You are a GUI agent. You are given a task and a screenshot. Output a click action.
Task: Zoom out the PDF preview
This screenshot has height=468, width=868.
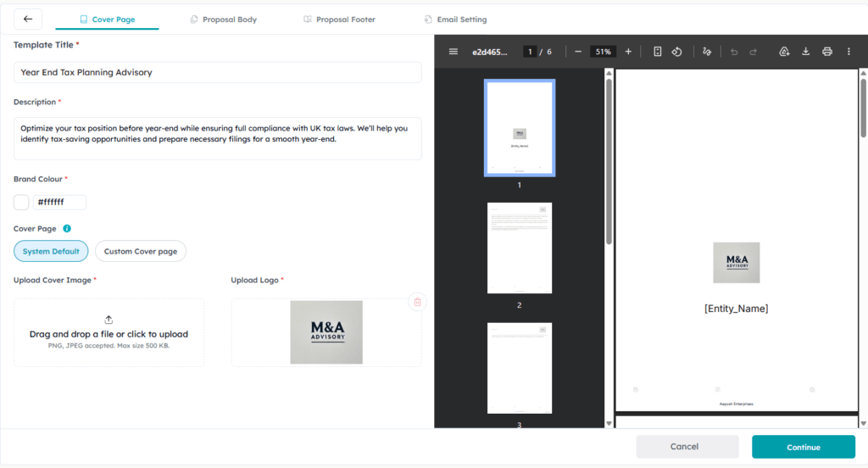578,52
